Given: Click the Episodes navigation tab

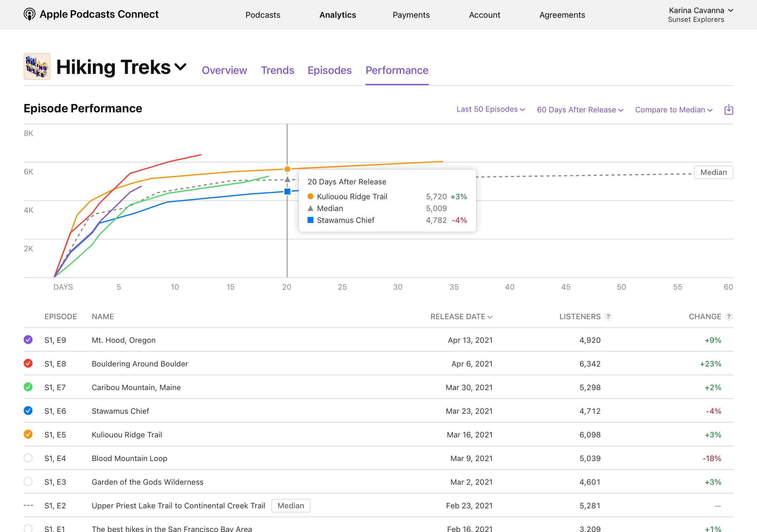Looking at the screenshot, I should click(329, 70).
